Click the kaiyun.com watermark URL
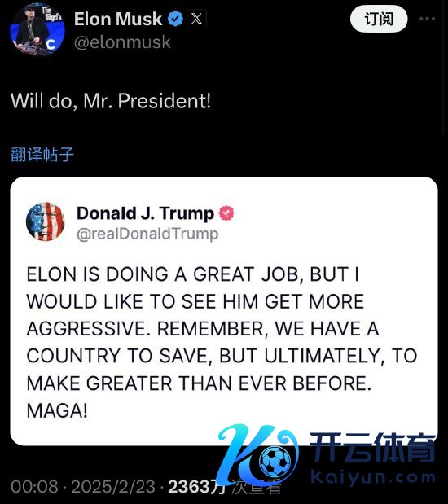Screen dimensions: 448x504 pyautogui.click(x=373, y=478)
